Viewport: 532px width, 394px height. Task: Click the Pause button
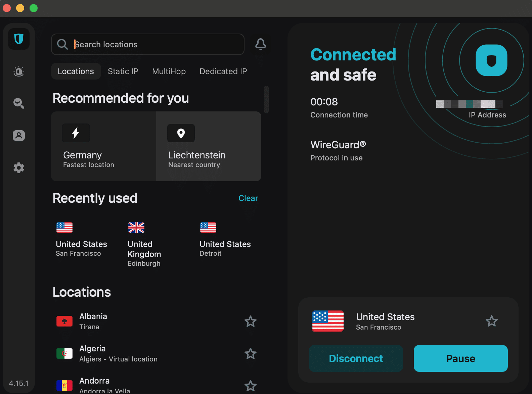[x=461, y=358]
